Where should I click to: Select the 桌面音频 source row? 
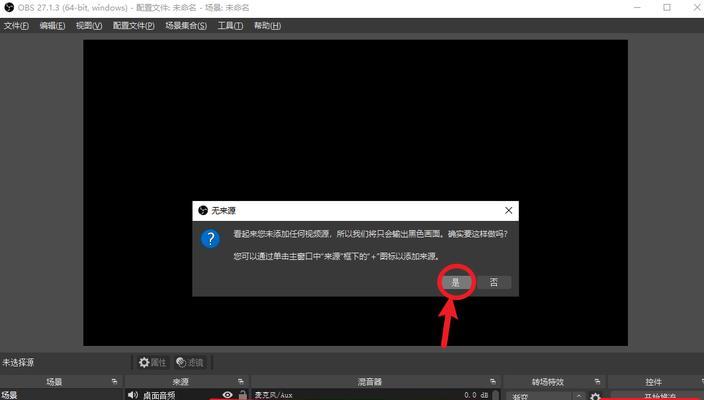click(x=187, y=395)
